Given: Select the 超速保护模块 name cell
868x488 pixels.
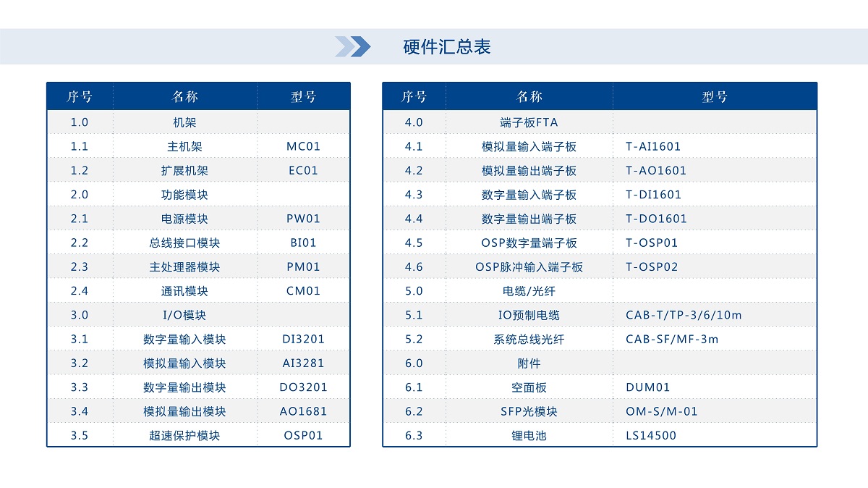Looking at the screenshot, I should click(184, 436).
